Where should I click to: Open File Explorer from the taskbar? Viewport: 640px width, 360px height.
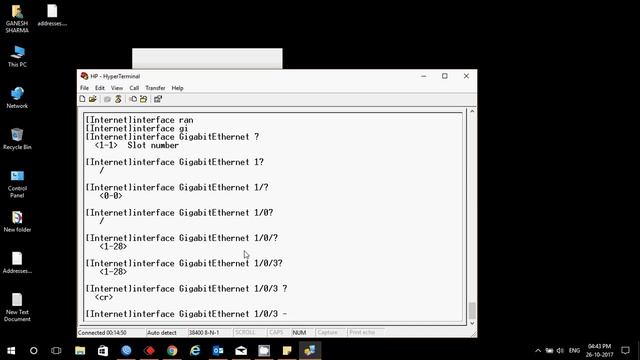80,351
